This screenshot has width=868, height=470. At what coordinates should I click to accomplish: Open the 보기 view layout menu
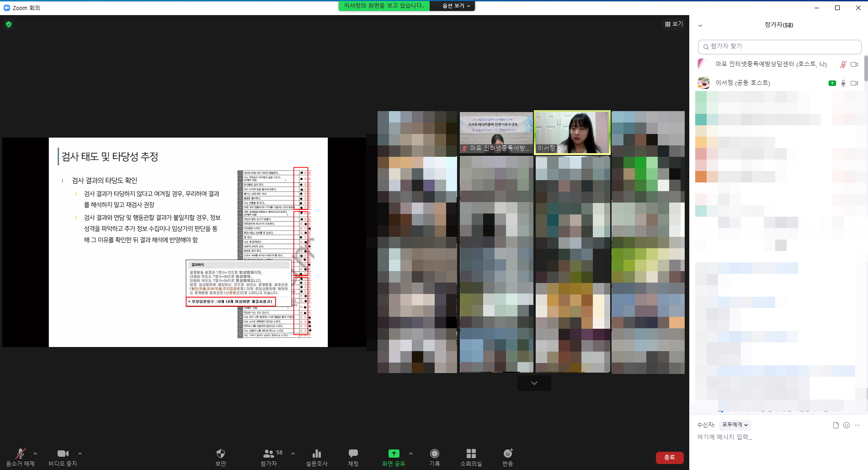(674, 24)
